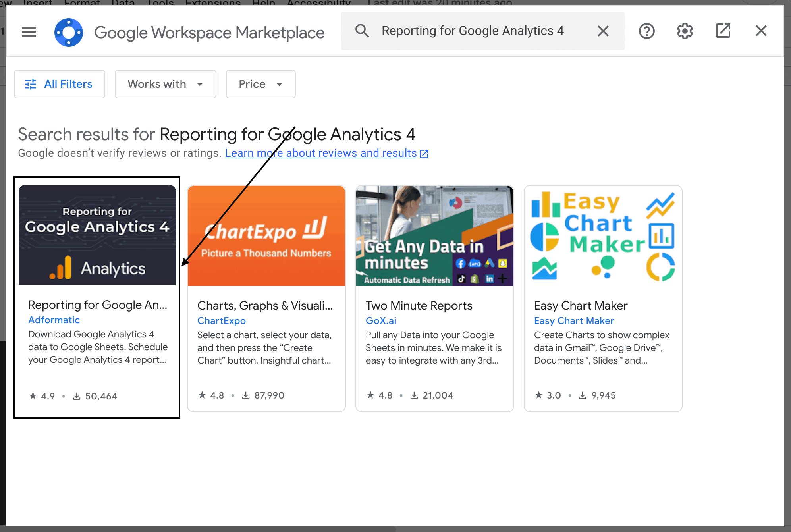Open the help question mark icon
This screenshot has width=791, height=532.
pyautogui.click(x=647, y=31)
